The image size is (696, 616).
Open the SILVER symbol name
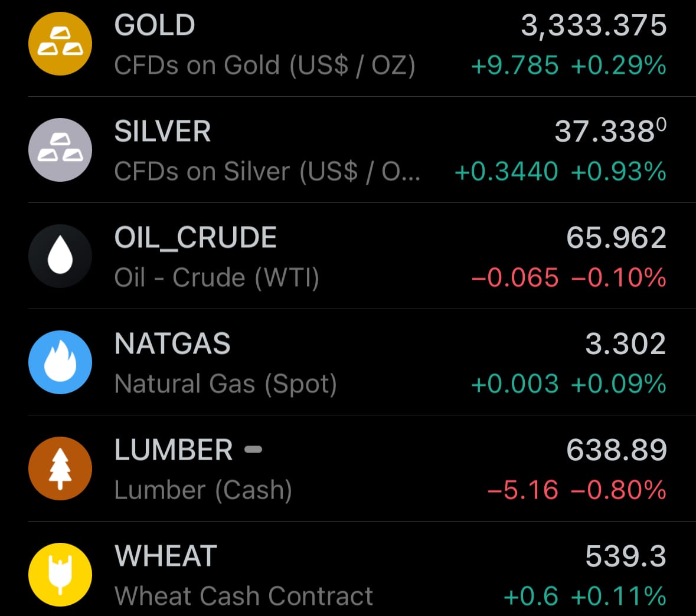(x=162, y=131)
